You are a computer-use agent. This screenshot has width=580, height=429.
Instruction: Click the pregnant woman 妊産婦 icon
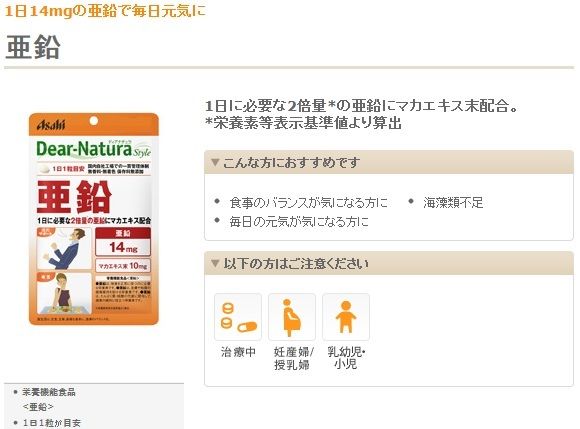coord(292,317)
